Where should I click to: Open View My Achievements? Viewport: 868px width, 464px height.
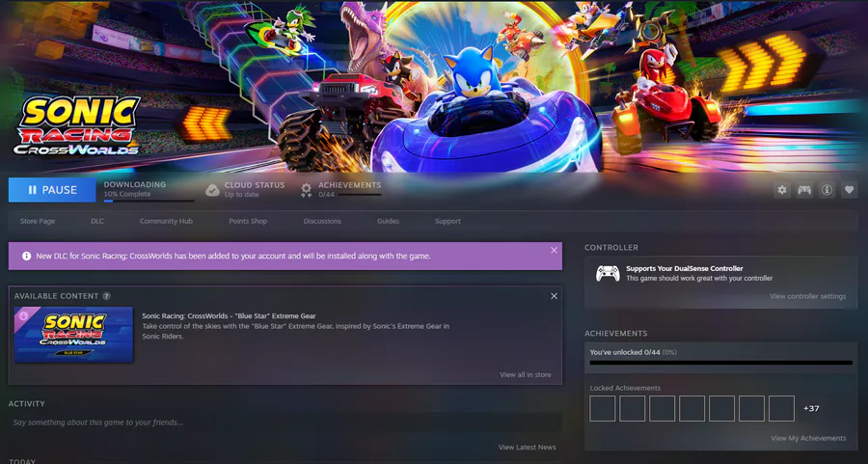point(808,438)
